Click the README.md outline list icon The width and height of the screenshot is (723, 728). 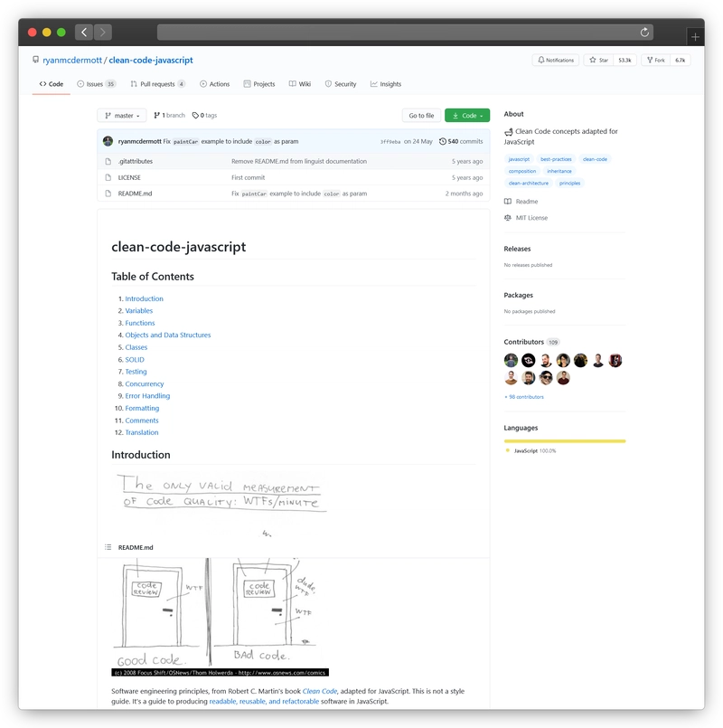(x=108, y=547)
